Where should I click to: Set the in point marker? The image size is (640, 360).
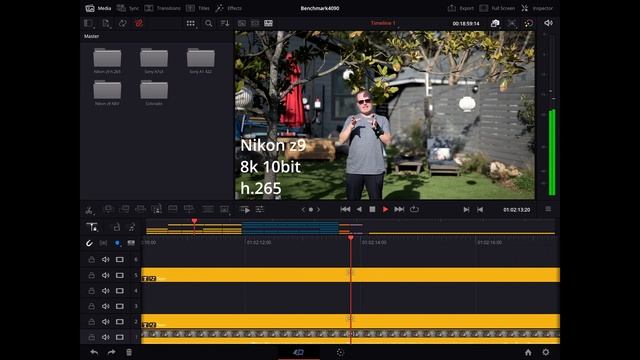[x=466, y=209]
